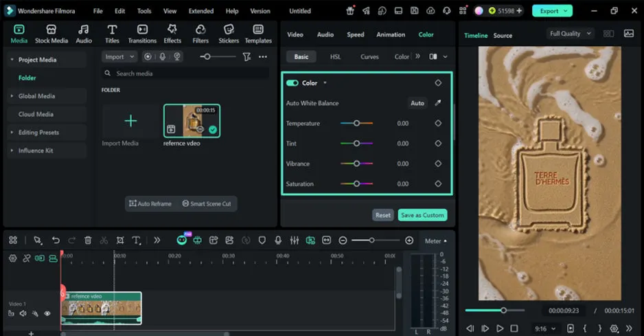
Task: Delete the selected clip with trash icon
Action: click(88, 240)
